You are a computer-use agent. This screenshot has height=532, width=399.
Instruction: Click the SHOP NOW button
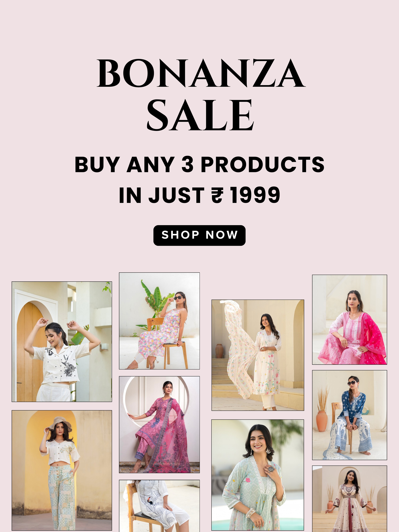click(x=199, y=235)
